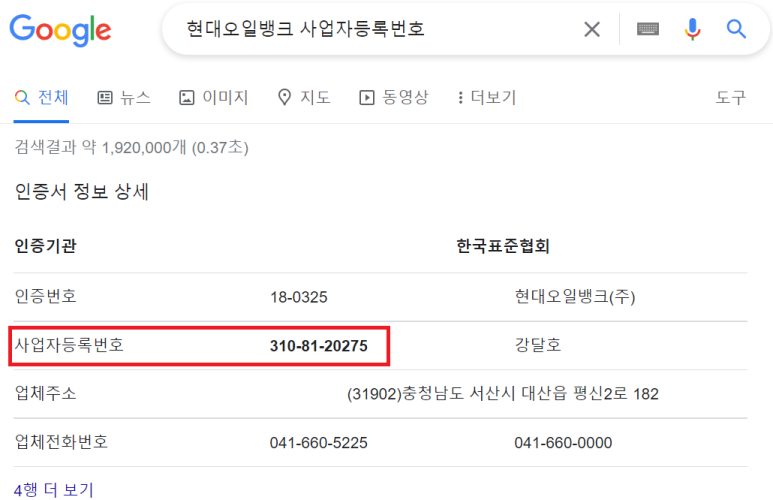The image size is (773, 500).
Task: Select the business number 310-81-20275
Action: pyautogui.click(x=318, y=346)
